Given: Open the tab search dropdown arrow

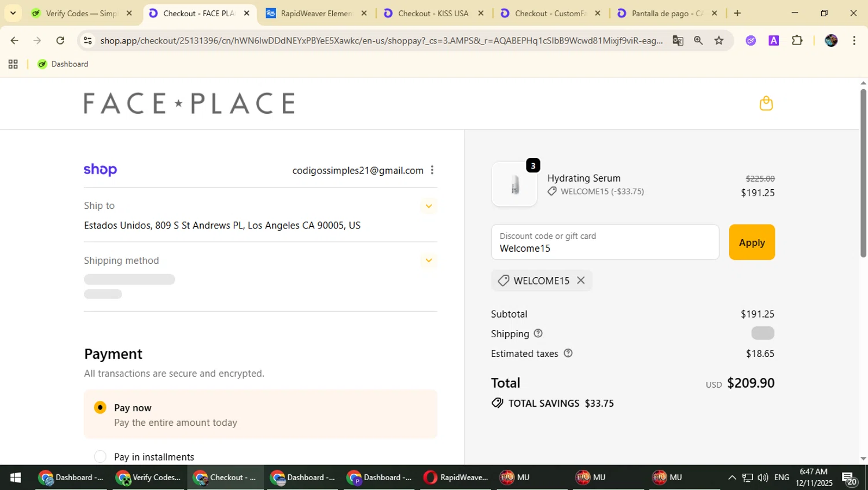Looking at the screenshot, I should pyautogui.click(x=13, y=13).
